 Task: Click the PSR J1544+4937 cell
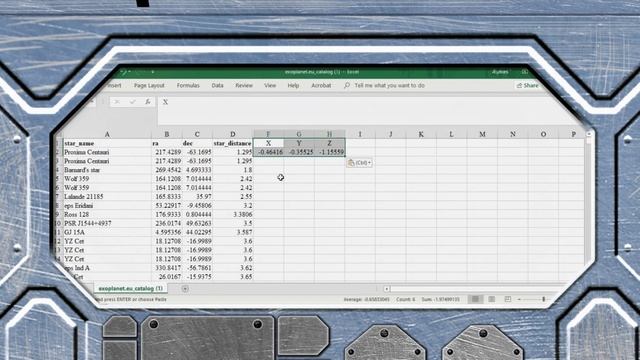coord(107,223)
